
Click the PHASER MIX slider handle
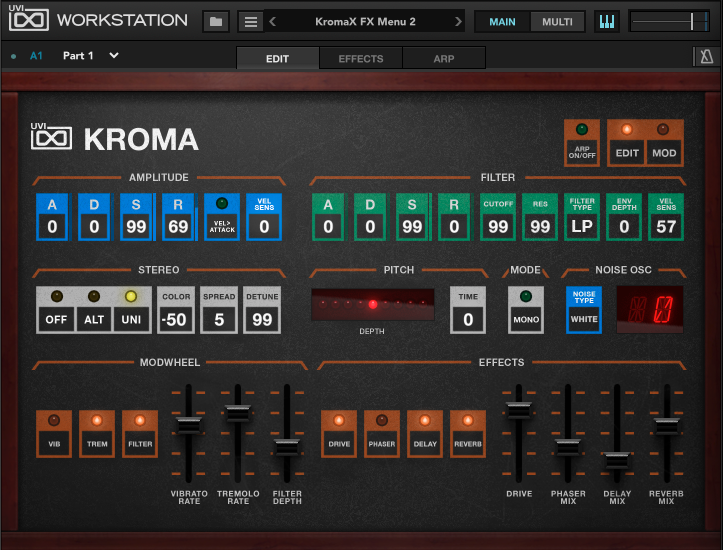568,448
